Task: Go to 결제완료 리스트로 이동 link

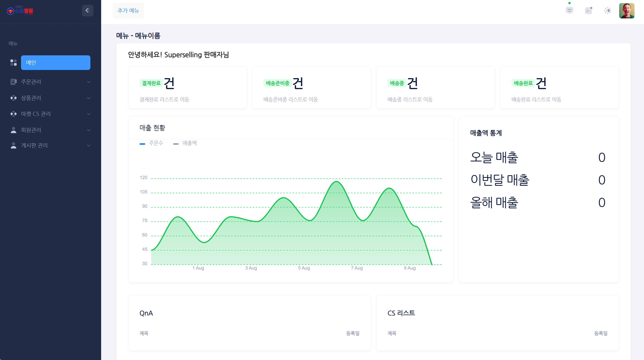Action: (164, 99)
